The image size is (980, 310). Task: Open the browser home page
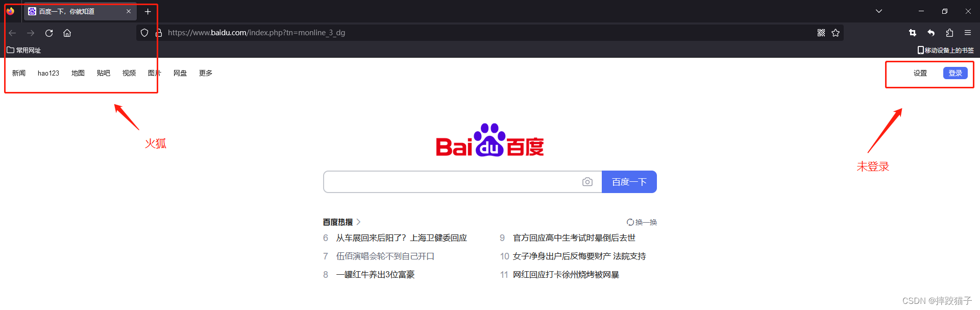click(x=67, y=33)
